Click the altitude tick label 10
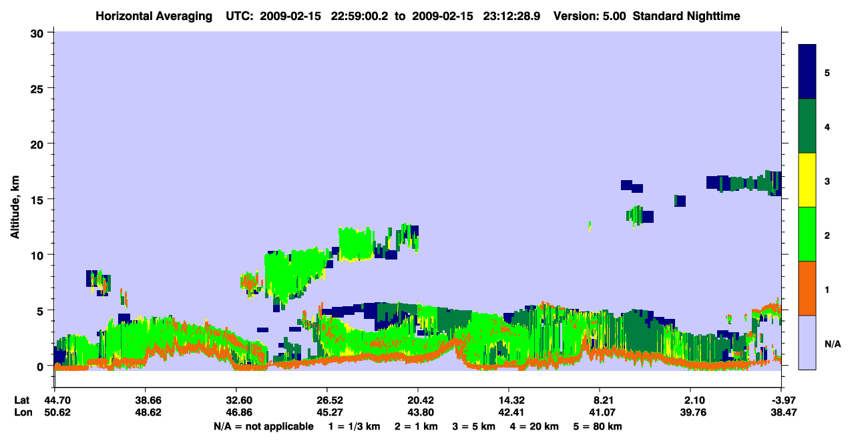Image resolution: width=868 pixels, height=445 pixels. pos(38,255)
